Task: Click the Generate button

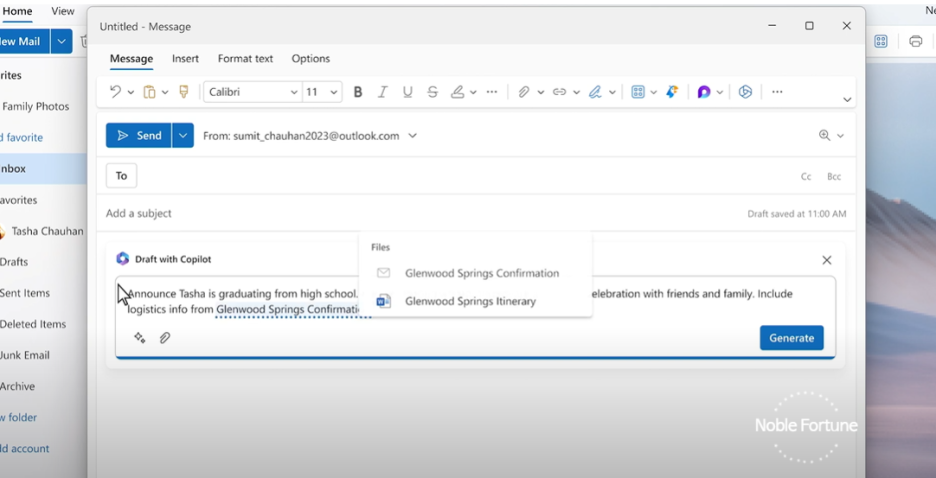Action: click(792, 338)
